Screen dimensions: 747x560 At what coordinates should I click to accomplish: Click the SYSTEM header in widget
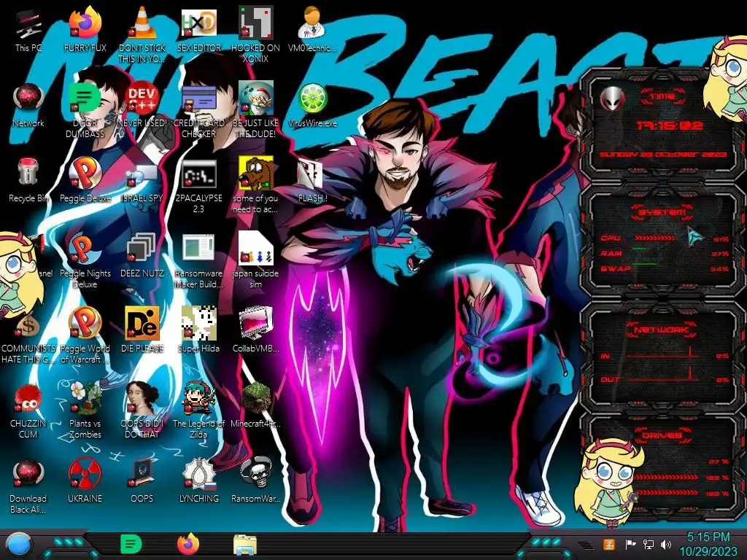662,212
